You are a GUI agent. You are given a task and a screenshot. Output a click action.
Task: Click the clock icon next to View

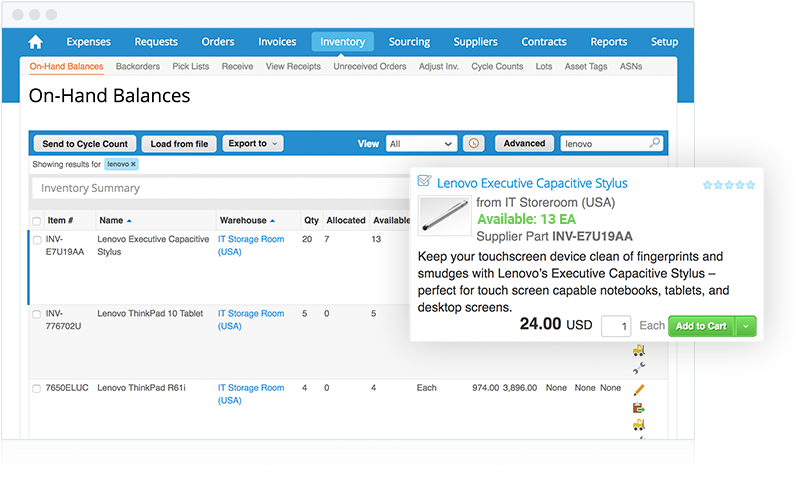click(474, 144)
